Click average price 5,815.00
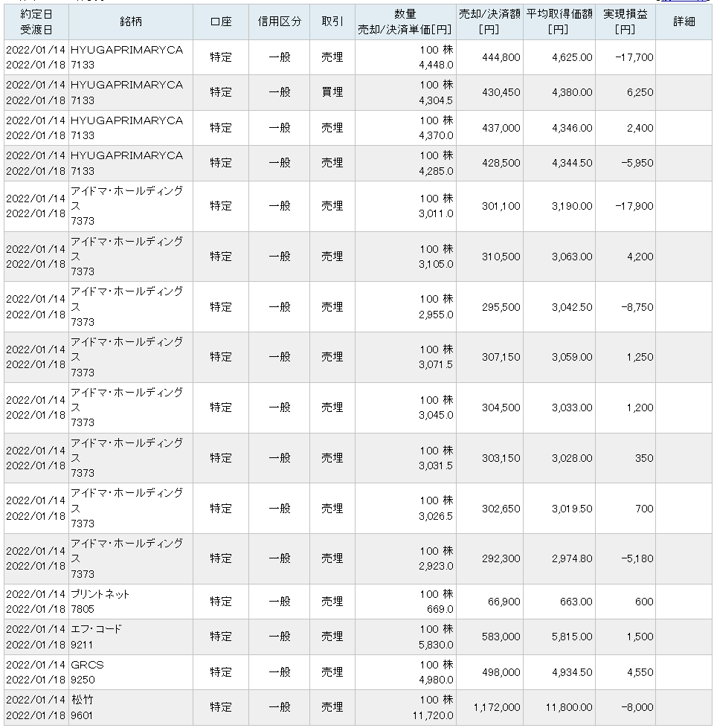The width and height of the screenshot is (714, 728). click(x=572, y=637)
